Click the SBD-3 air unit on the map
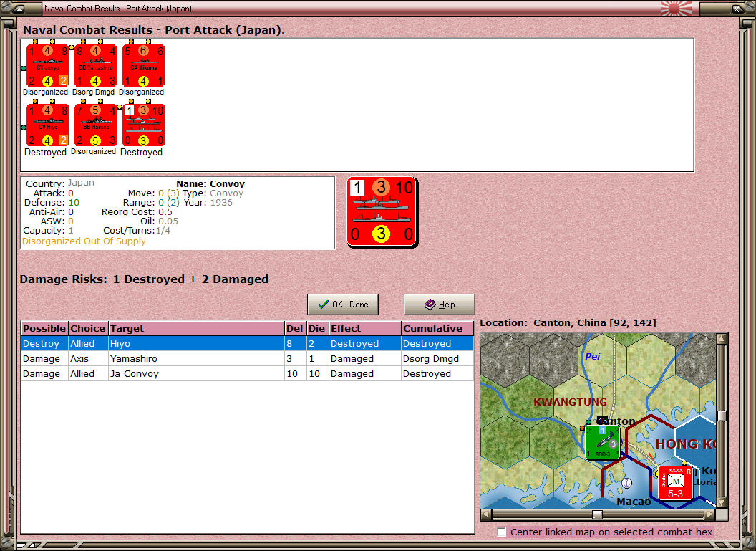This screenshot has width=756, height=551. [602, 442]
